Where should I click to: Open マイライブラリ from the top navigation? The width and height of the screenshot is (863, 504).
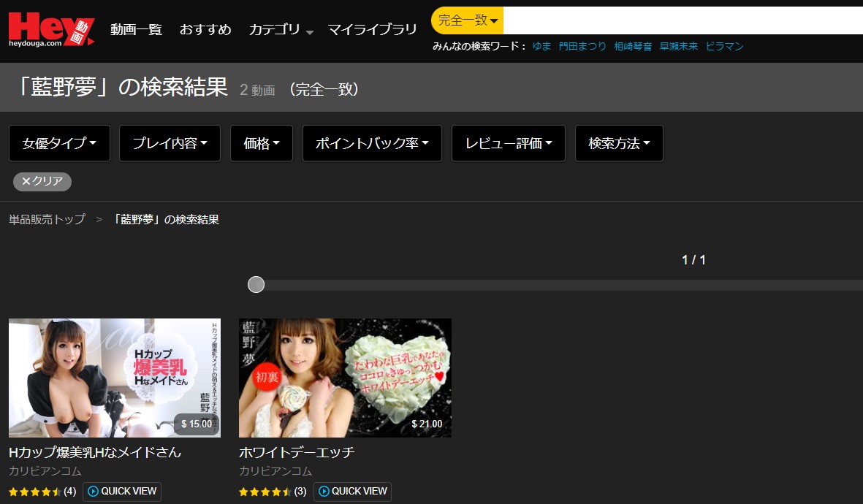[x=372, y=30]
